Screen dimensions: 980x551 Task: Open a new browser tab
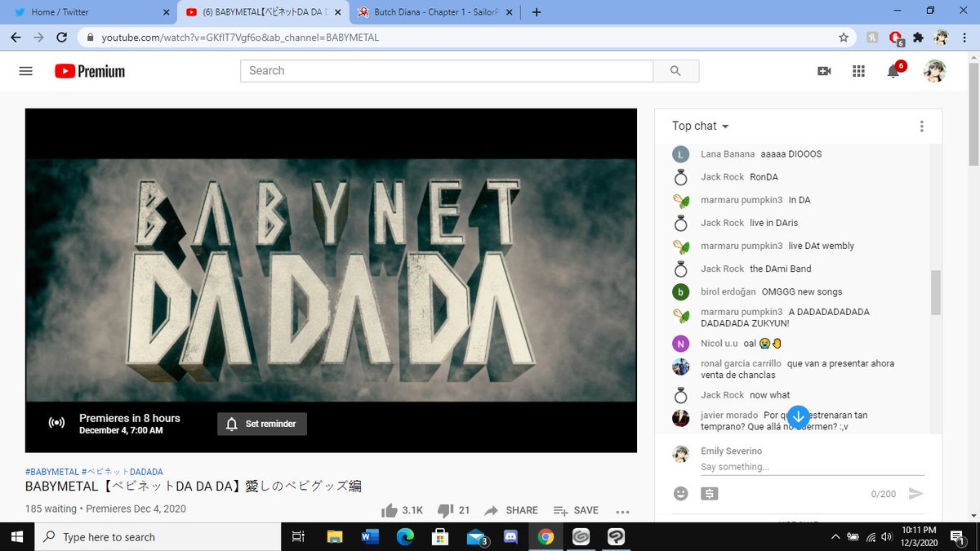(x=537, y=12)
